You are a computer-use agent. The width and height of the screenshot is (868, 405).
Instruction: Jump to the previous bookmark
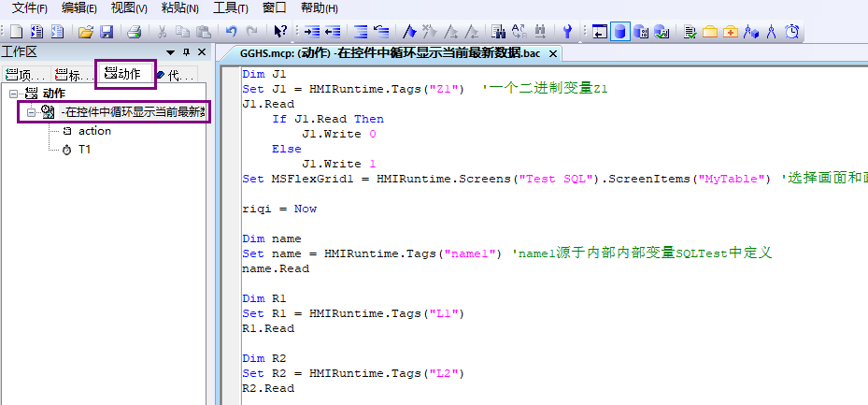(472, 32)
